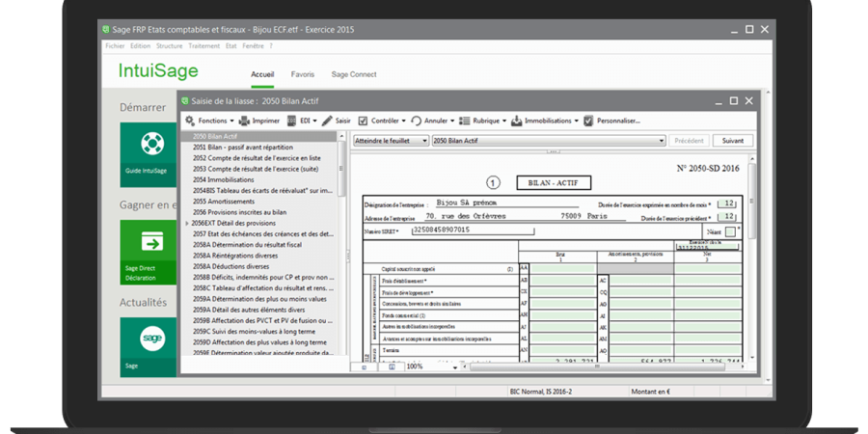
Task: Select 2054 Immobilisations in the list
Action: point(223,179)
